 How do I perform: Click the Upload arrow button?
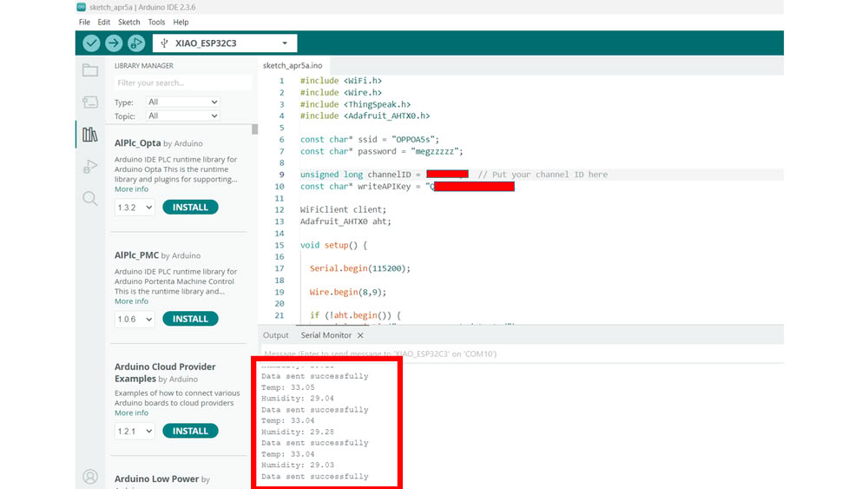pyautogui.click(x=114, y=43)
